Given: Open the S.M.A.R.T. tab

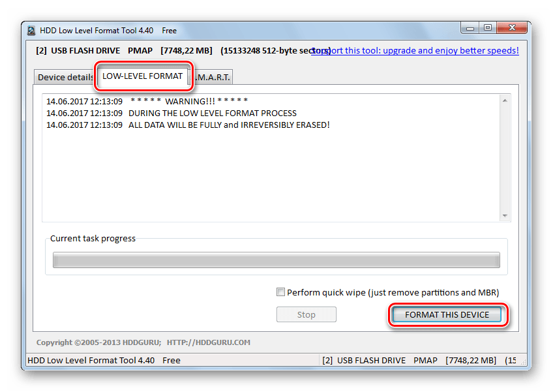Looking at the screenshot, I should (214, 77).
